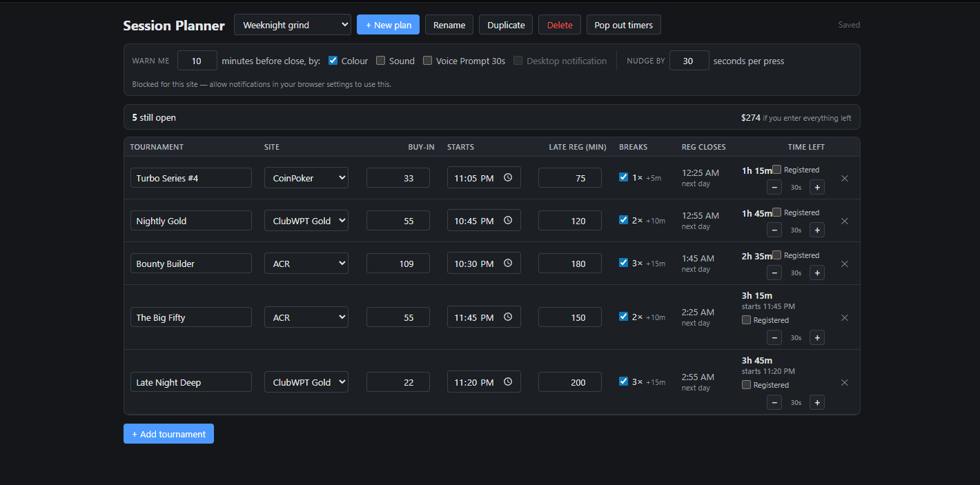Enable Voice Prompt 30s checkbox
Image resolution: width=980 pixels, height=485 pixels.
pyautogui.click(x=427, y=60)
